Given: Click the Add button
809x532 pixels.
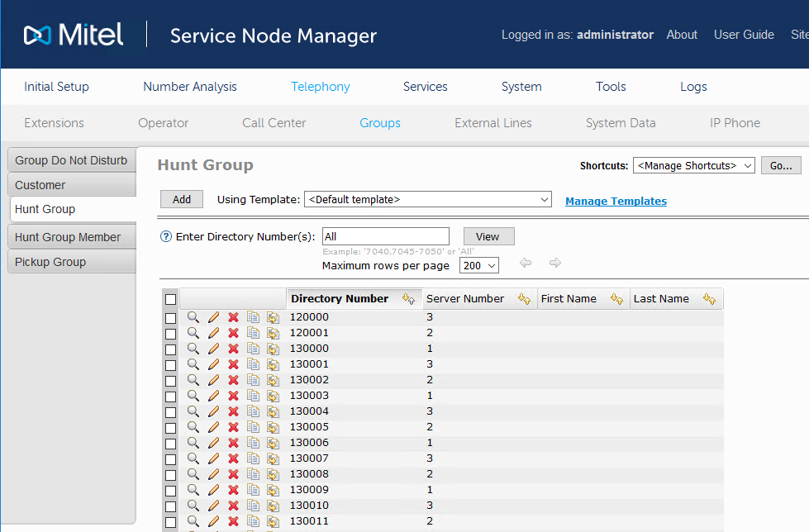Looking at the screenshot, I should [x=182, y=200].
